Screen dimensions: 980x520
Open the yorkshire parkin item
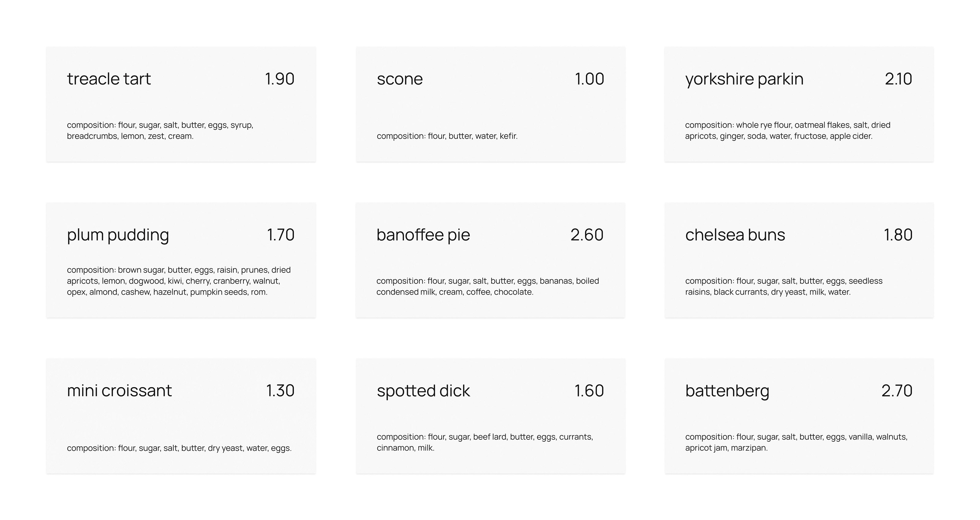coord(744,79)
